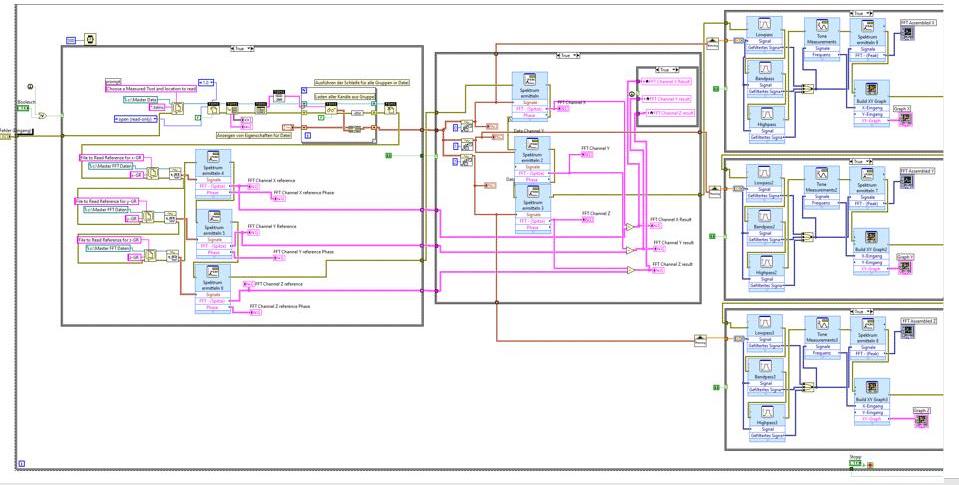
Task: Select the Bandpass filter block
Action: [765, 78]
